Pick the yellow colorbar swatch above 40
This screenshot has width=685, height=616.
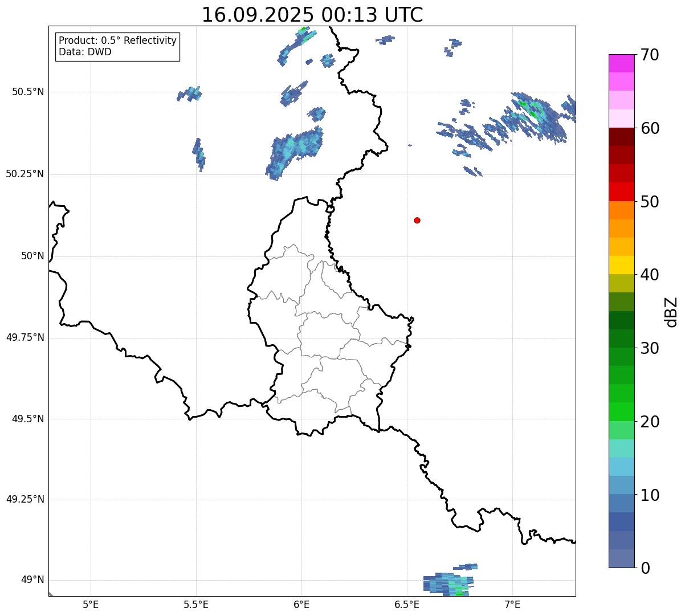pos(622,265)
